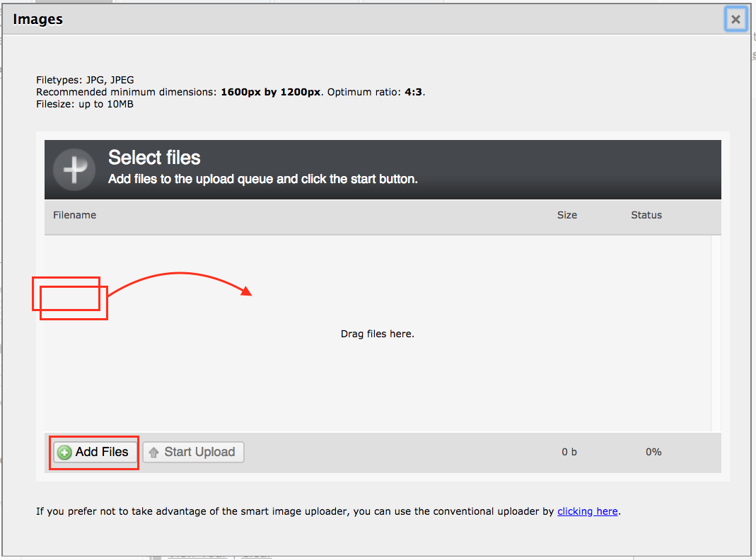Viewport: 756px width, 560px height.
Task: Close the Images dialog with the X
Action: pyautogui.click(x=736, y=20)
